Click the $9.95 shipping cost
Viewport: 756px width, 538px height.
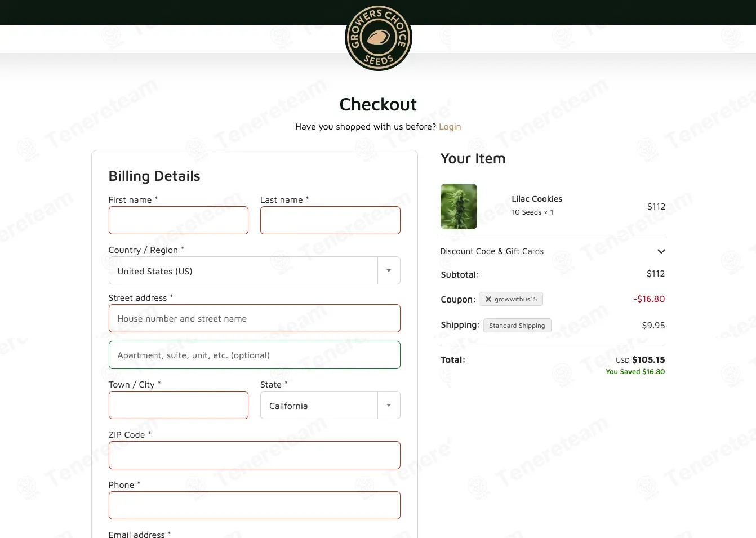coord(653,326)
